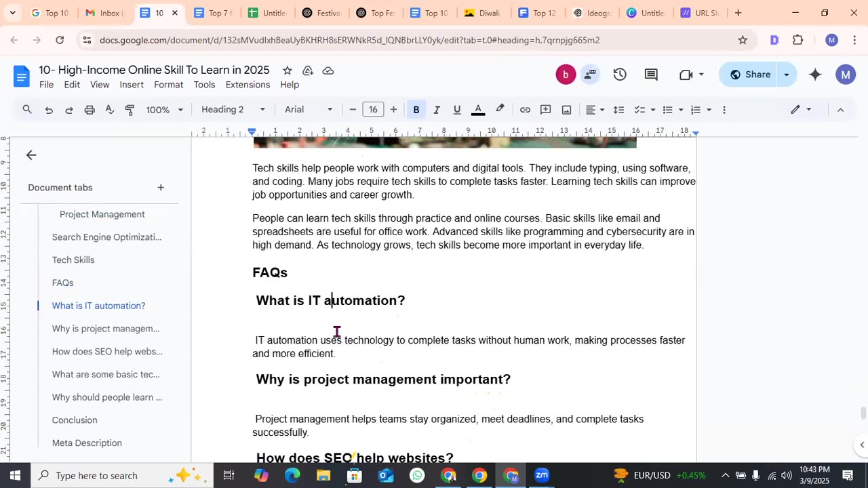Undo the last edit
The height and width of the screenshot is (488, 868).
point(49,110)
